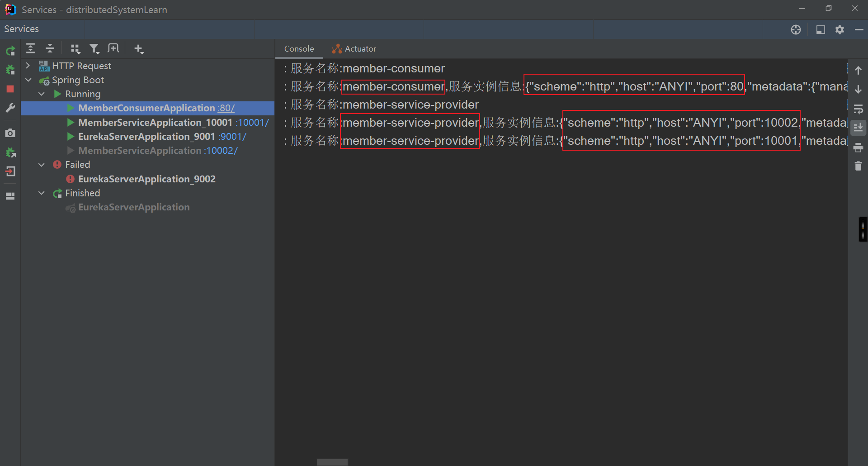
Task: Click the filter funnel icon in toolbar
Action: (94, 49)
